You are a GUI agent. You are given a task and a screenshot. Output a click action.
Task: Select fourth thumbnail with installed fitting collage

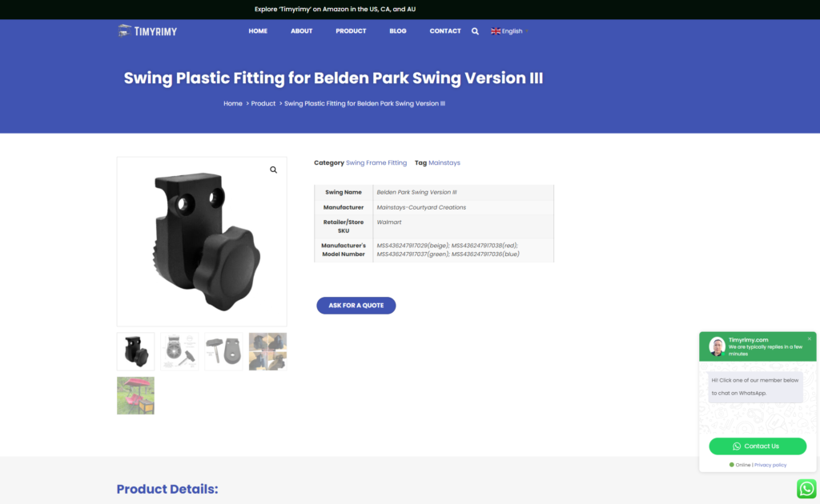(x=267, y=351)
